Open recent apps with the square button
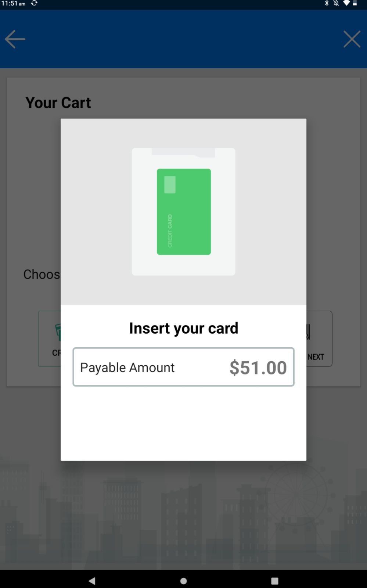Viewport: 367px width, 588px height. pos(274,581)
